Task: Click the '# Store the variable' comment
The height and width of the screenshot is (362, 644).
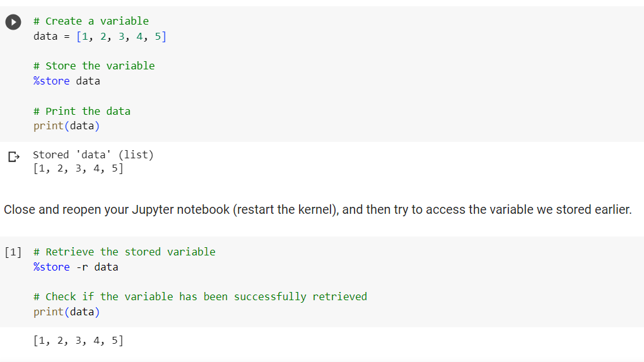Action: (x=93, y=66)
